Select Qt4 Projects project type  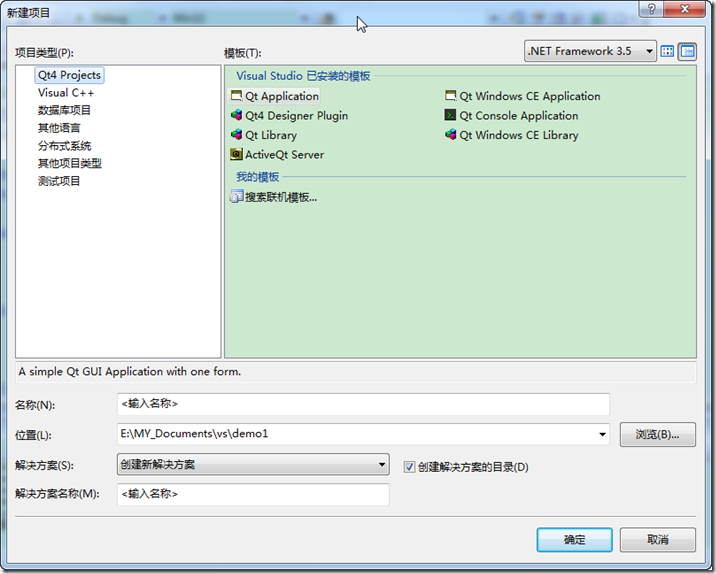[x=69, y=75]
